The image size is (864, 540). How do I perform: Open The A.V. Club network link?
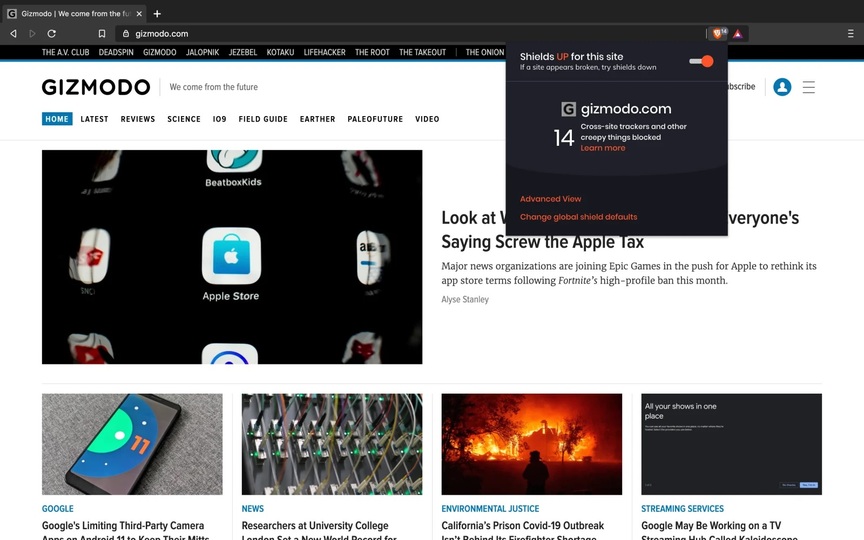(x=66, y=52)
